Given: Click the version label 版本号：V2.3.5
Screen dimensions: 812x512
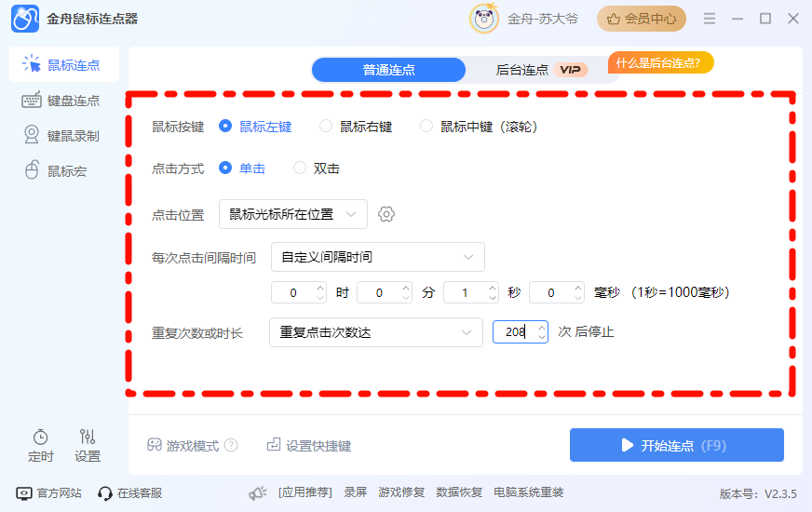Looking at the screenshot, I should [758, 494].
